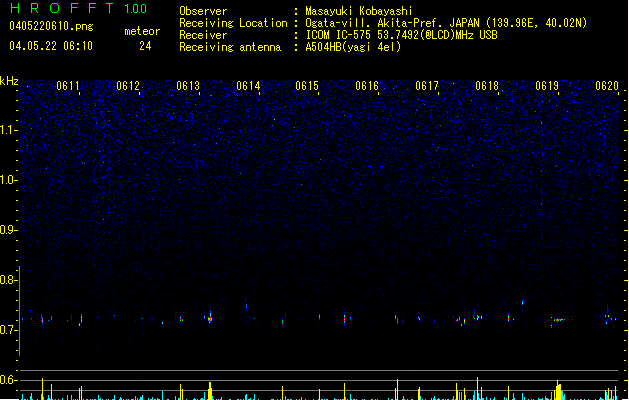Click the 0617 time marker
The width and height of the screenshot is (629, 400).
coord(427,86)
